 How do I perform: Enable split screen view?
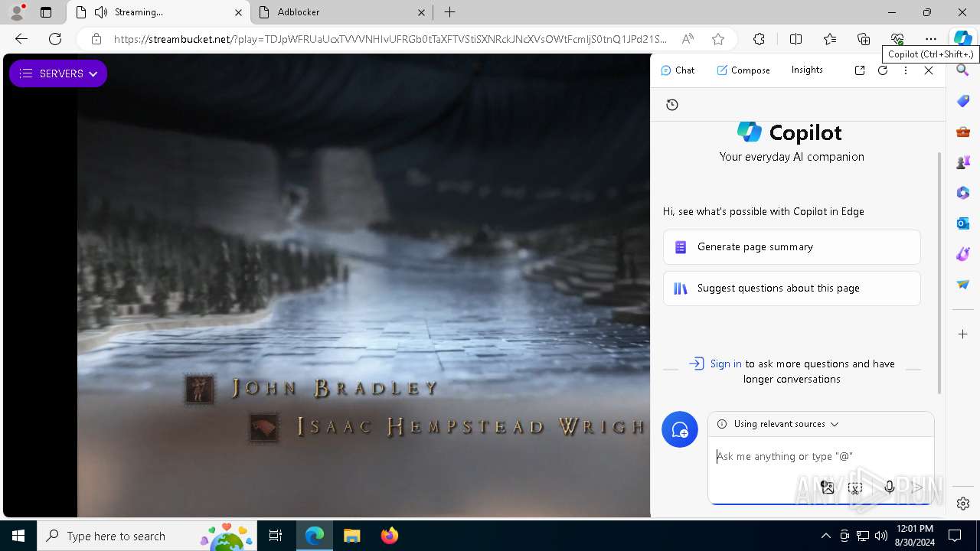point(795,39)
